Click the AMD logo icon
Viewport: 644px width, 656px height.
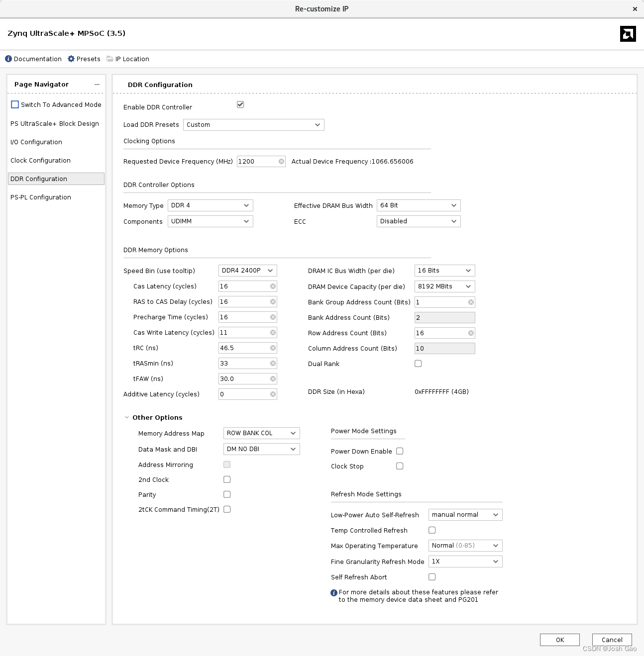click(628, 34)
